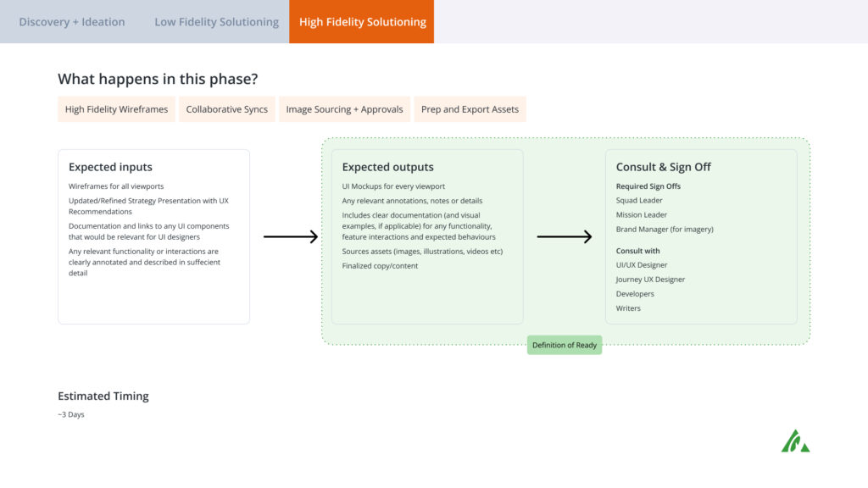Click the Estimated Timing heading

(x=103, y=396)
